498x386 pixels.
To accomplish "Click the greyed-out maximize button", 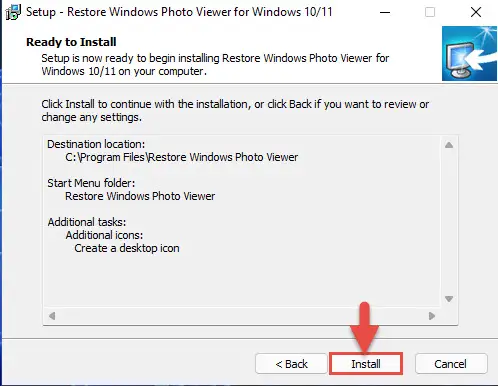I will (x=430, y=13).
